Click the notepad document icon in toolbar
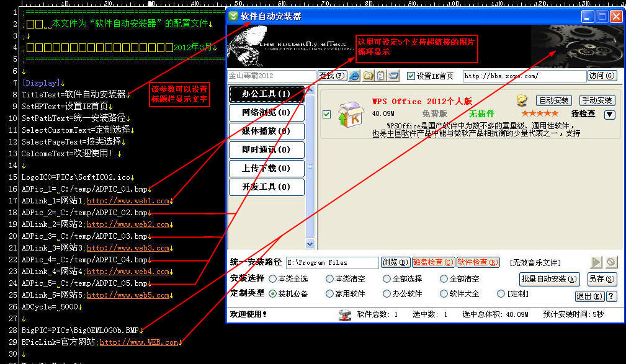 click(x=381, y=76)
